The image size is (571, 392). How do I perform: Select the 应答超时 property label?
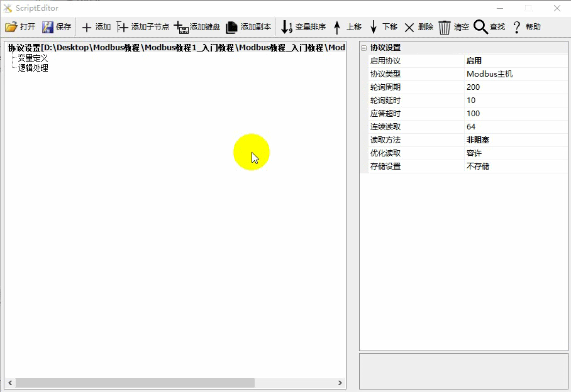(x=385, y=113)
